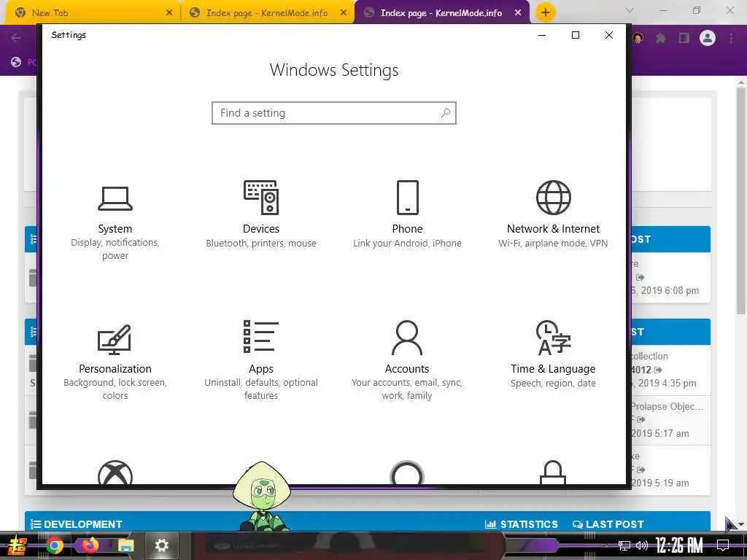Select the active KernelMode.info tab
Screen dimensions: 747x560
(441, 13)
